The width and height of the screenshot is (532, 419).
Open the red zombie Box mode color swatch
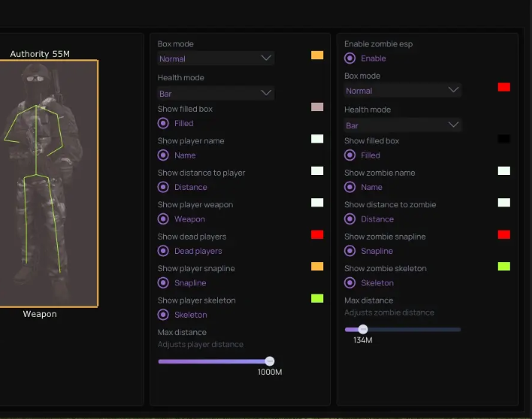(x=503, y=87)
